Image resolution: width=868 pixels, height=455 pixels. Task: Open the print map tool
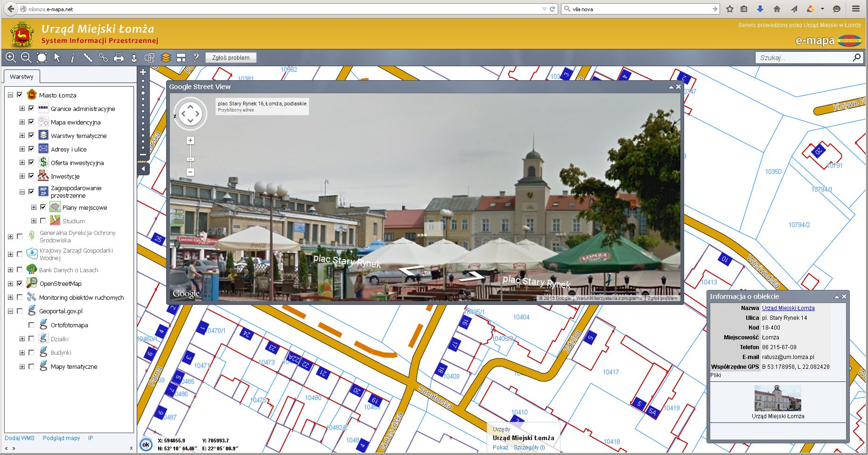[x=119, y=57]
